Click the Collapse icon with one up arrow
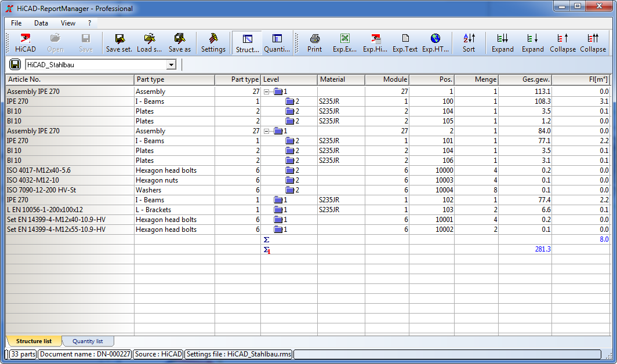617x364 pixels. [x=562, y=43]
